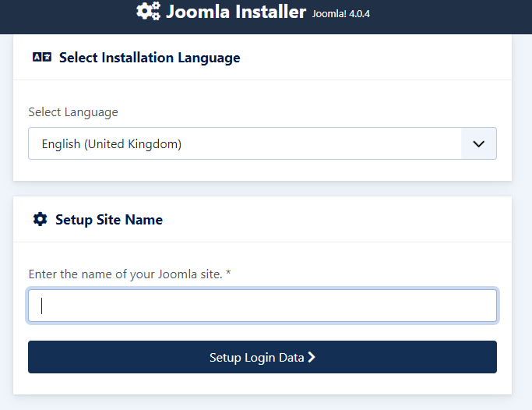The image size is (532, 410).
Task: Focus the Joomla site name input field
Action: (262, 306)
